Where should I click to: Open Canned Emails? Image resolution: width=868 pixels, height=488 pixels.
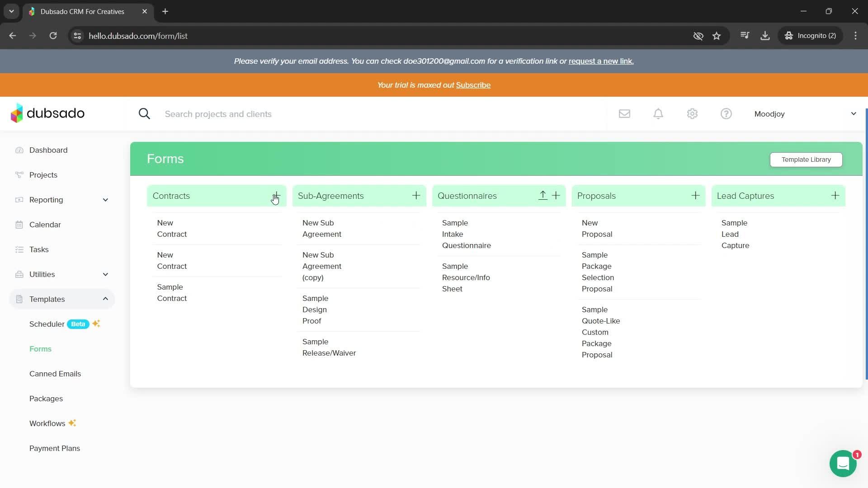click(55, 374)
